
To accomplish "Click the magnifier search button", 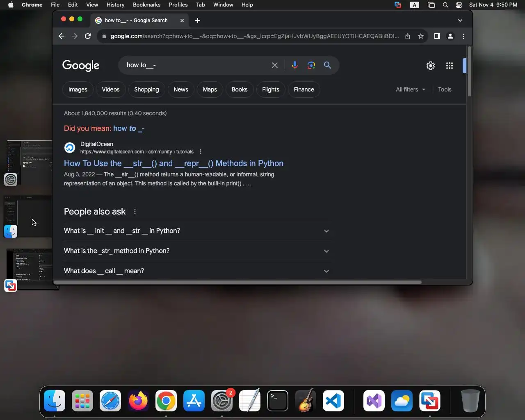I will 327,65.
